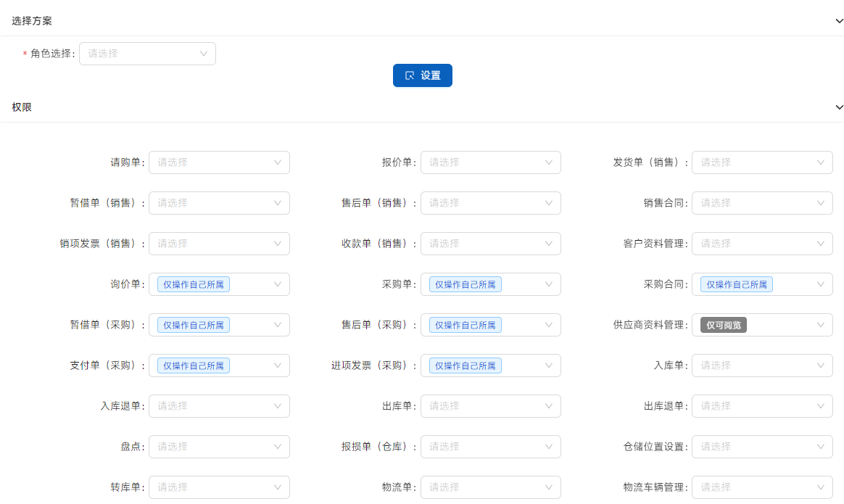Click the 发货单（销售） dropdown arrow
The width and height of the screenshot is (844, 504).
pos(821,162)
